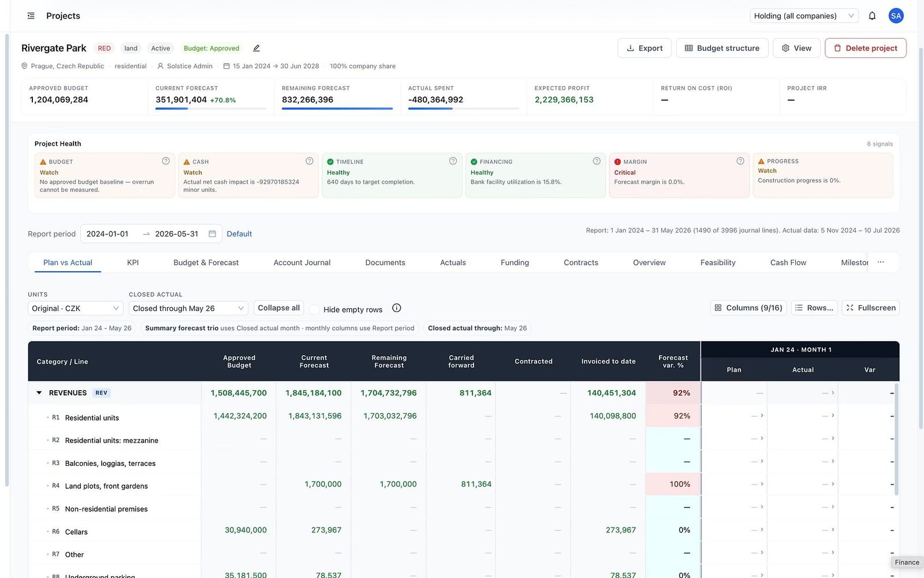924x578 pixels.
Task: Click the table vertical scrollbar
Action: tap(896, 439)
